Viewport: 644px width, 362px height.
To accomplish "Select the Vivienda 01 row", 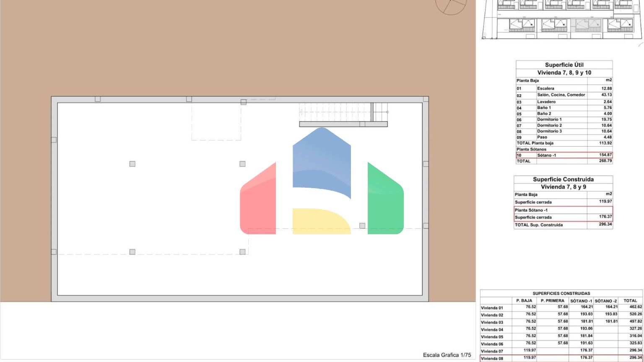I will [561, 308].
